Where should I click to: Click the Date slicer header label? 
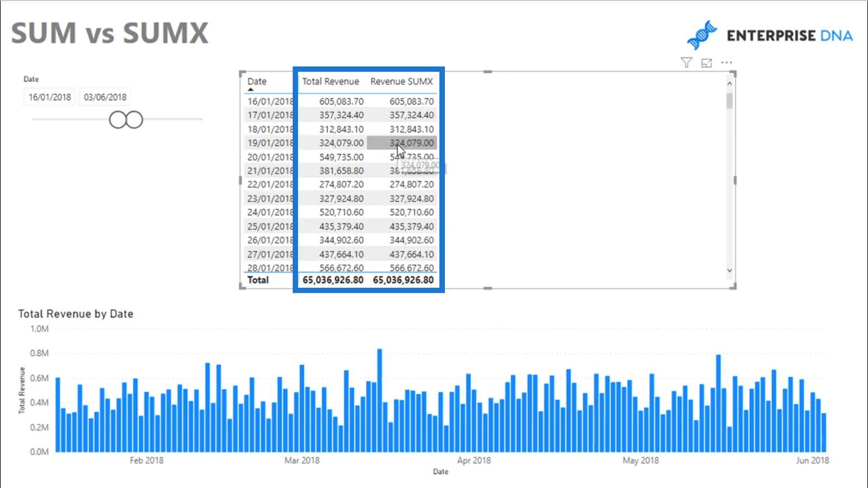[31, 79]
